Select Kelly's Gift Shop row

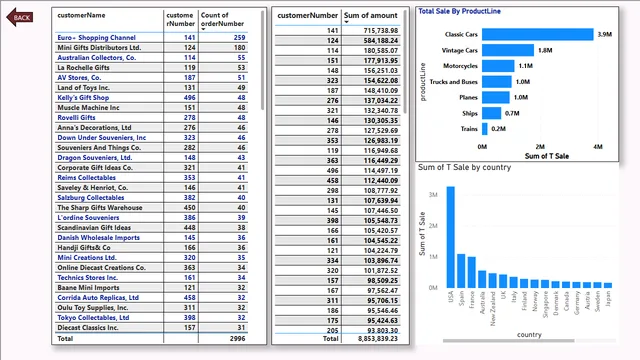[x=151, y=98]
